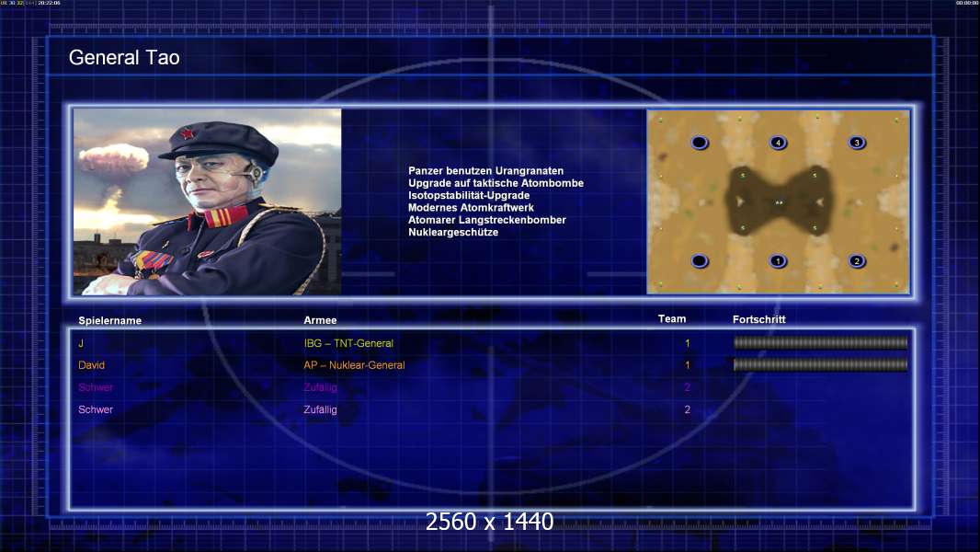
Task: Click the 'Team' column header
Action: click(672, 319)
